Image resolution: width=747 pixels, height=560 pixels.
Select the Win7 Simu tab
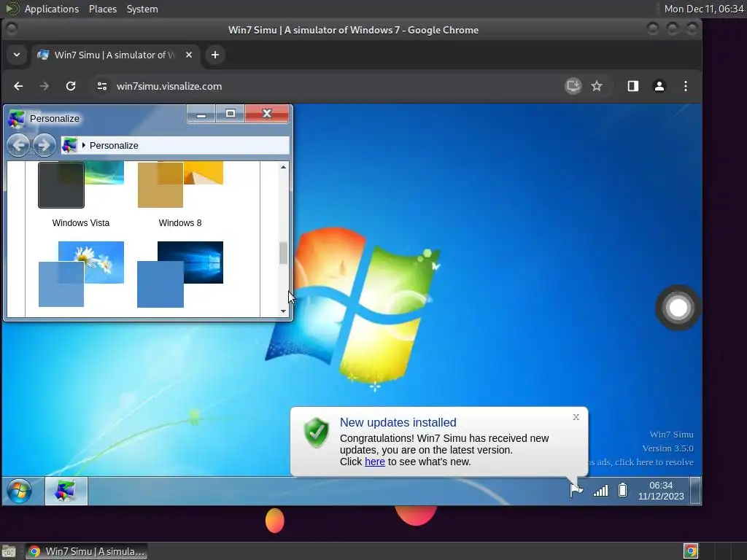point(115,55)
